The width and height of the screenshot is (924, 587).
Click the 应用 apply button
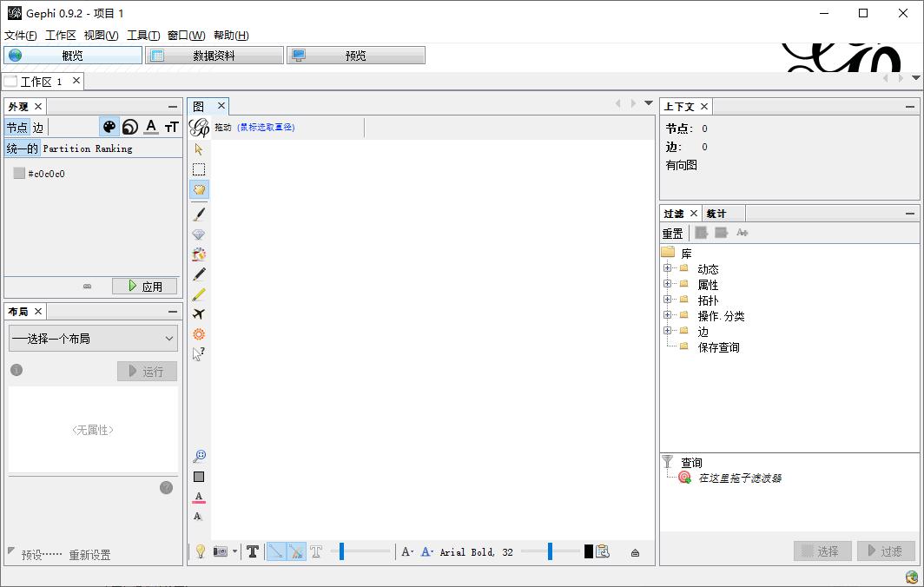(145, 287)
